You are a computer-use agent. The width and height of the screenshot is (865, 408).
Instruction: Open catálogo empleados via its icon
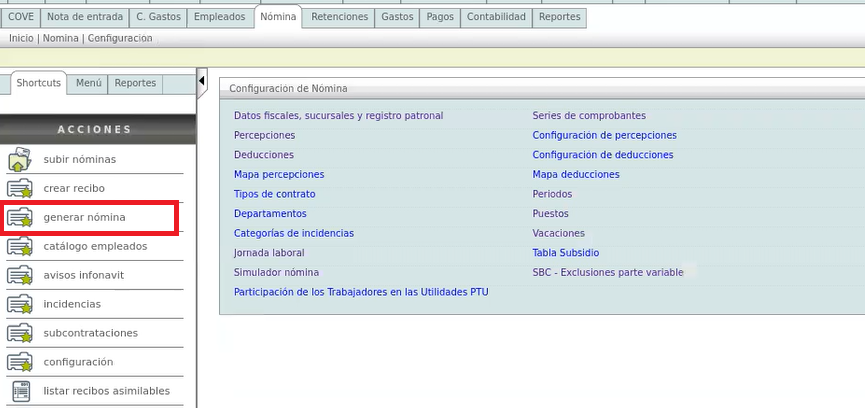coord(20,246)
